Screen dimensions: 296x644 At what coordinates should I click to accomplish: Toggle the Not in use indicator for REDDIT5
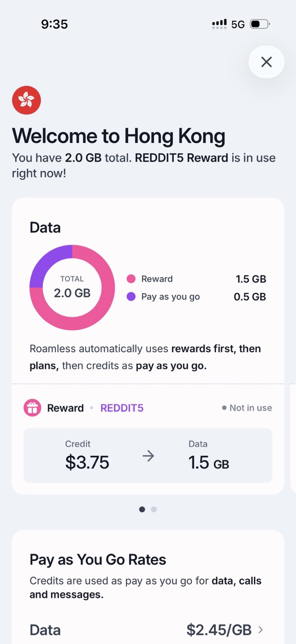246,408
